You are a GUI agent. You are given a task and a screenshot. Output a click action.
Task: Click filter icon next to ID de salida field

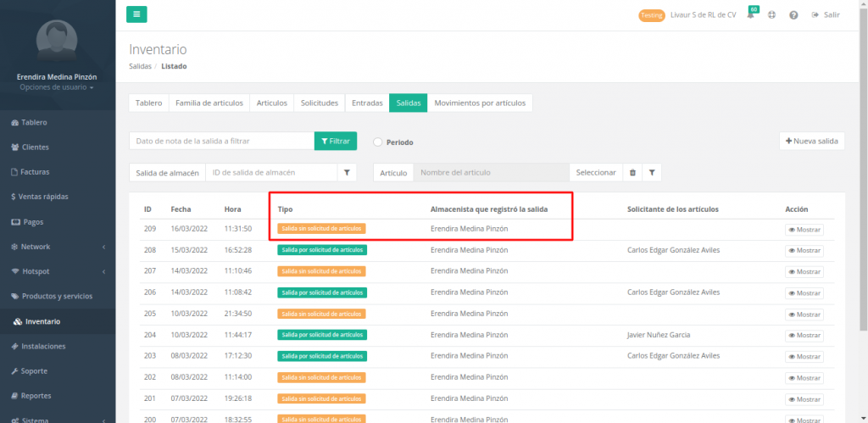347,173
